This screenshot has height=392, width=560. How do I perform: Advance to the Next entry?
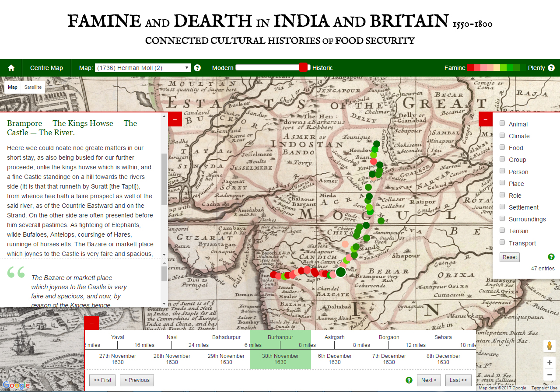click(429, 380)
